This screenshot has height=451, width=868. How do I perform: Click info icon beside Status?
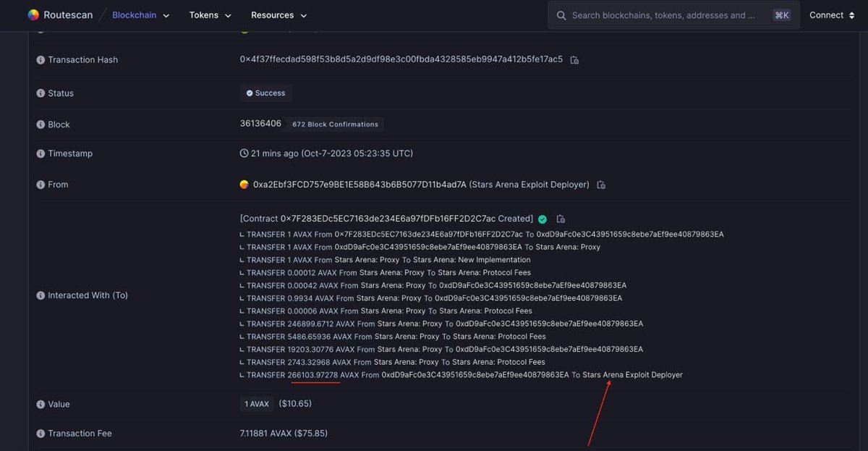click(x=41, y=93)
